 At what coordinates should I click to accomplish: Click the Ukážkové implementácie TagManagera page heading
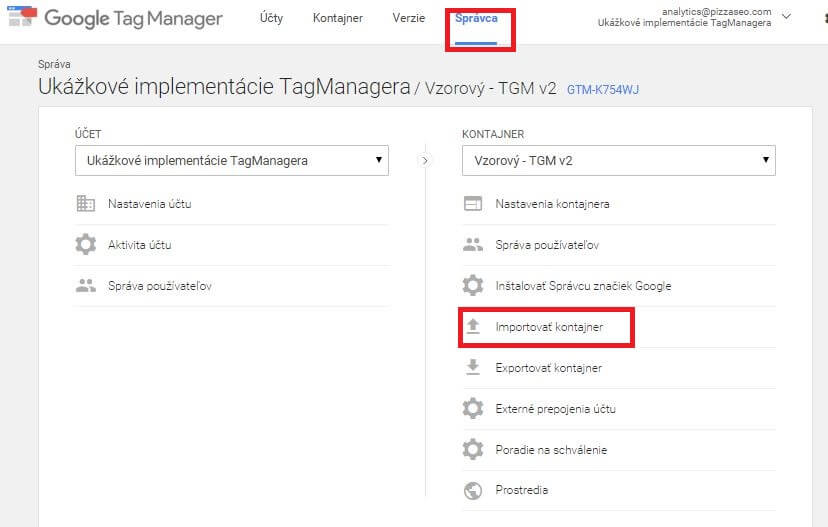(x=224, y=87)
